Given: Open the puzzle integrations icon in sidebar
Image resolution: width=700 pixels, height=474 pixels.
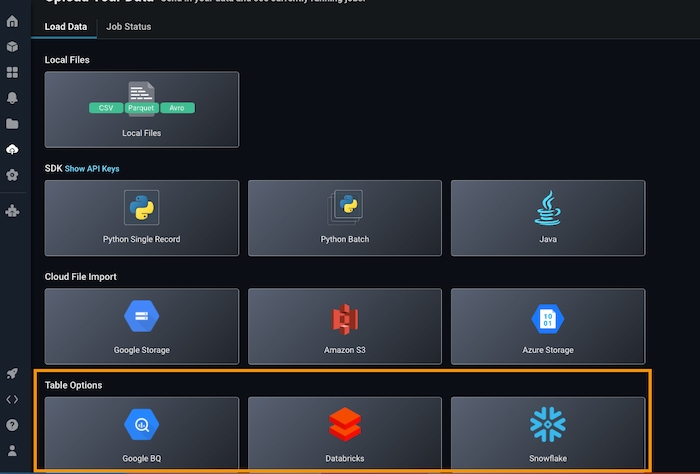Looking at the screenshot, I should (12, 211).
